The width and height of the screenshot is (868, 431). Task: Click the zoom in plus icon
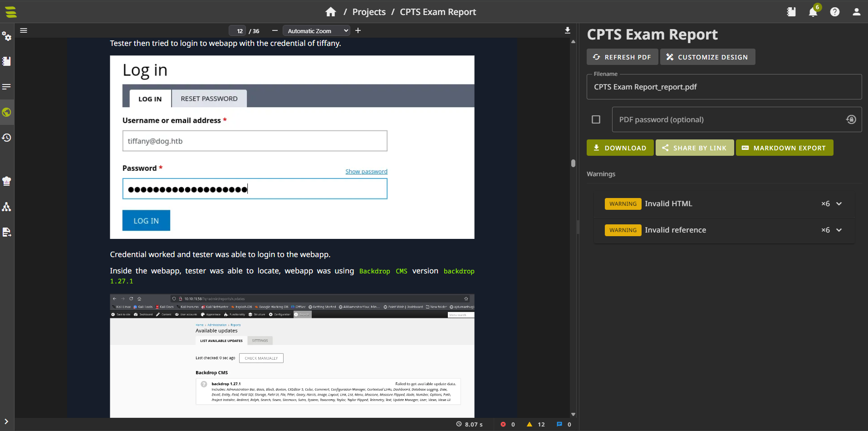(x=358, y=30)
